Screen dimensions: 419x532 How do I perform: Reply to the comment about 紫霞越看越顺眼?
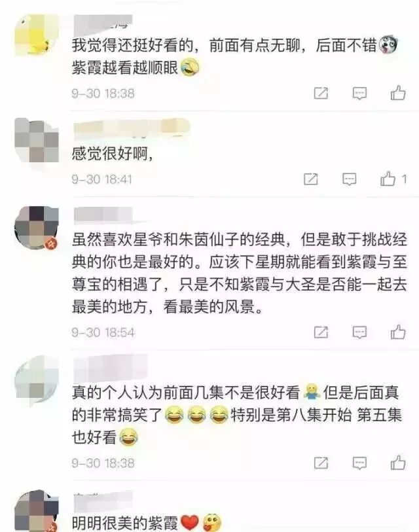pos(359,93)
